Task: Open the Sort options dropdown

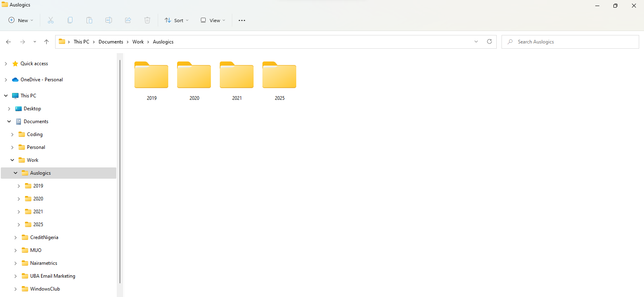Action: [x=177, y=20]
